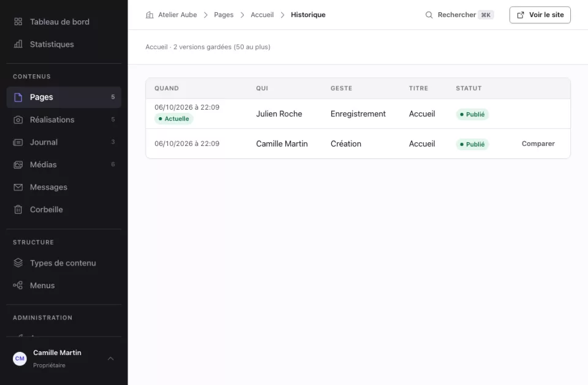This screenshot has width=588, height=385.
Task: Open the Corbeille section
Action: 64,210
